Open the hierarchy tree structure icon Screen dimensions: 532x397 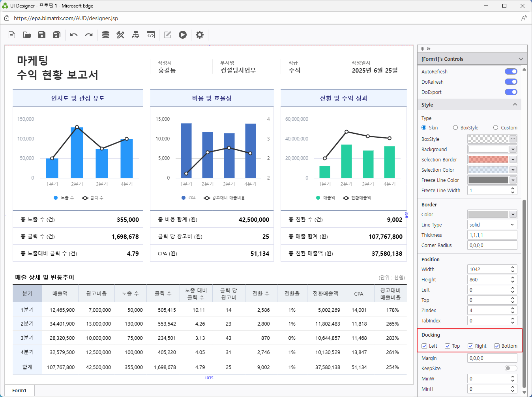(136, 35)
